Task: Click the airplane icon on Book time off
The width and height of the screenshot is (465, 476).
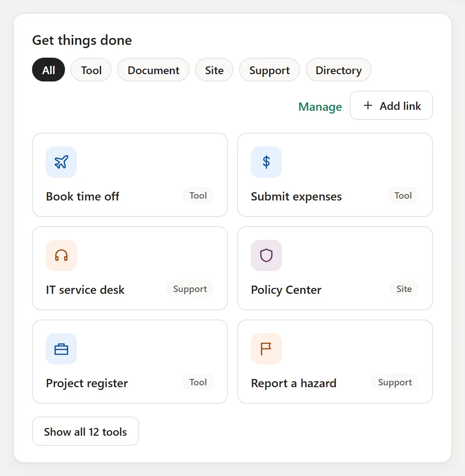Action: 61,162
